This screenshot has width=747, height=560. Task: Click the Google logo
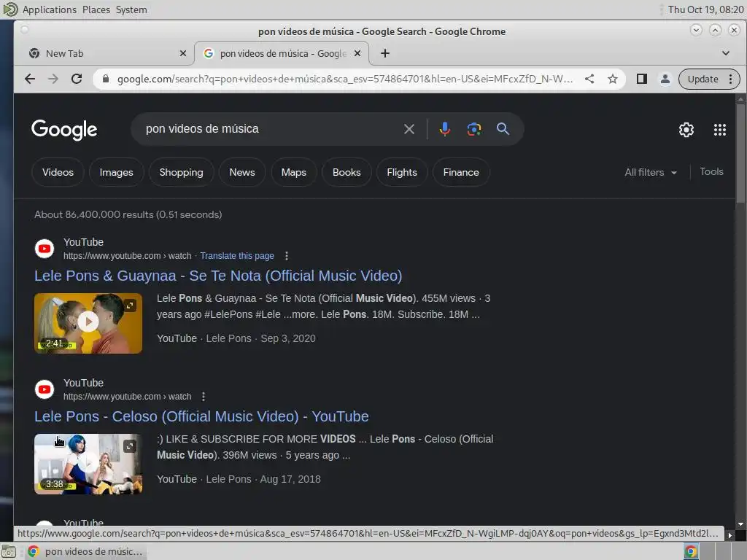64,130
